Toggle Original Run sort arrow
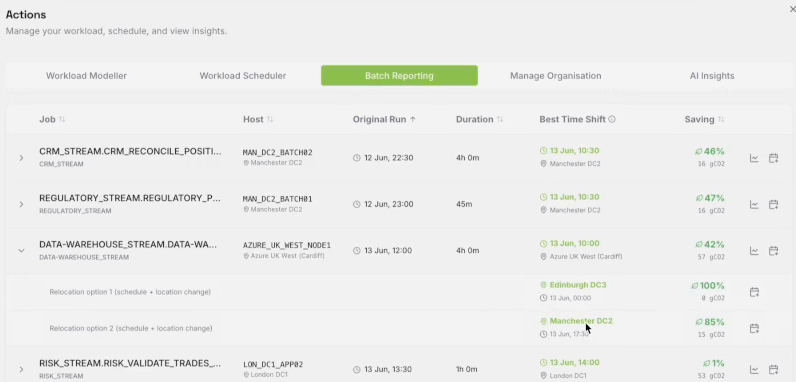The image size is (796, 382). pos(413,119)
